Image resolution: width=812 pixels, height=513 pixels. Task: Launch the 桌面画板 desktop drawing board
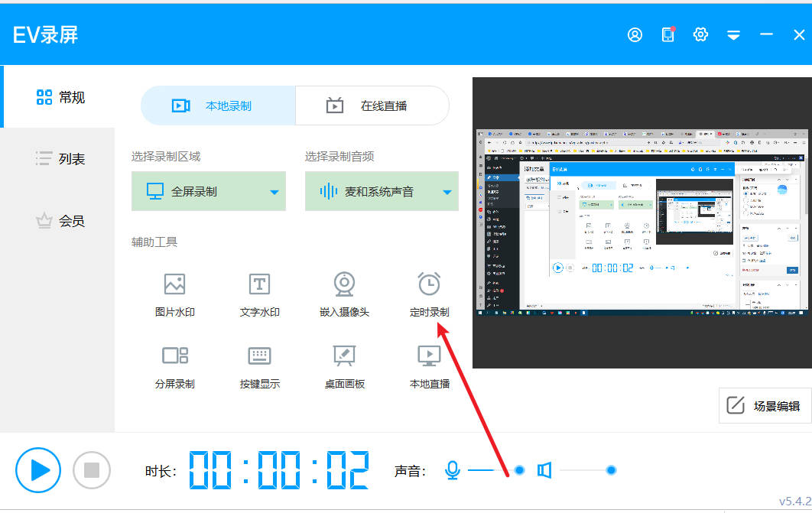[344, 365]
